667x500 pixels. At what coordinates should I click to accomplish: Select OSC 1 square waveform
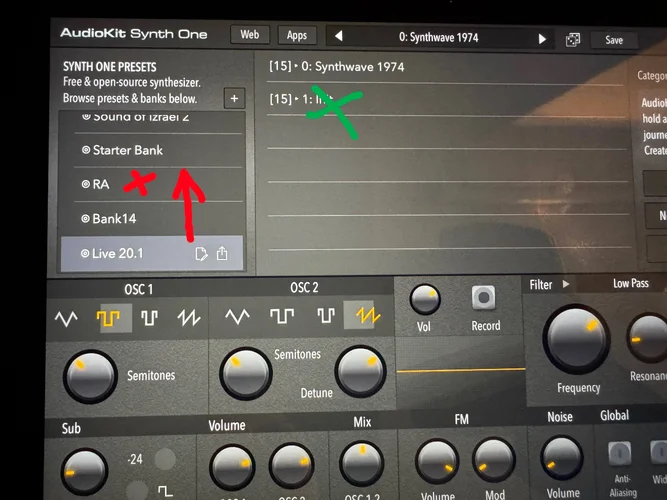tap(108, 318)
